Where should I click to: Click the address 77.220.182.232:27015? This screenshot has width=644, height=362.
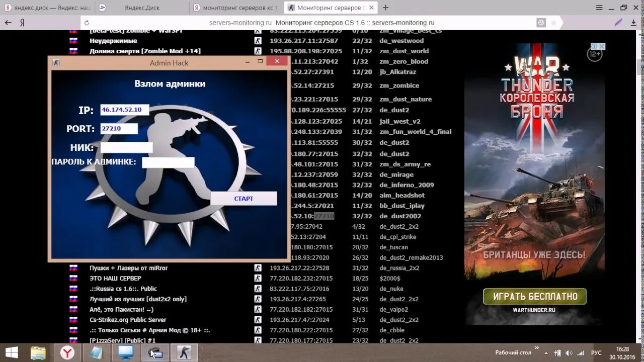(x=301, y=278)
